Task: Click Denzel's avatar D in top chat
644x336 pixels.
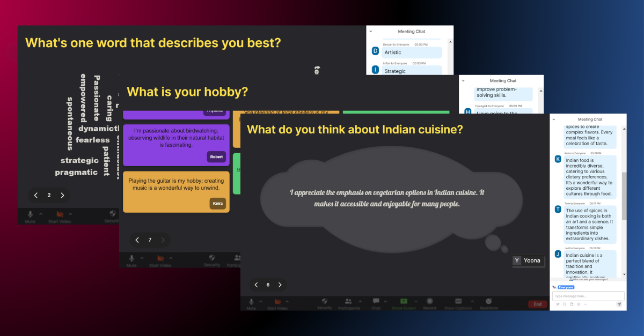Action: [x=375, y=51]
